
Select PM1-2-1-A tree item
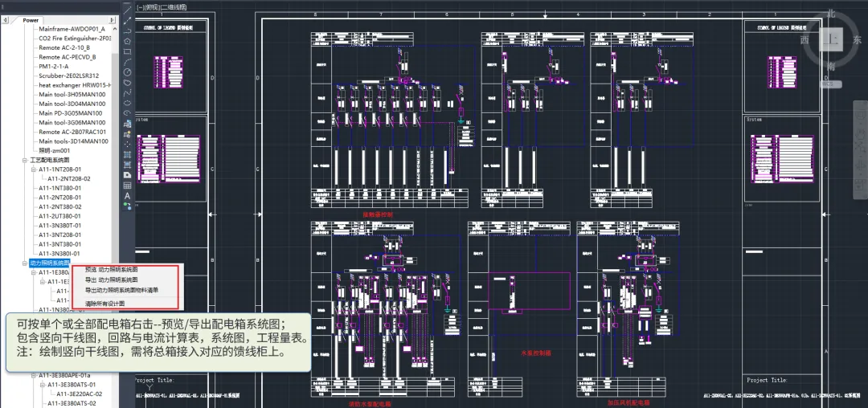pyautogui.click(x=54, y=67)
